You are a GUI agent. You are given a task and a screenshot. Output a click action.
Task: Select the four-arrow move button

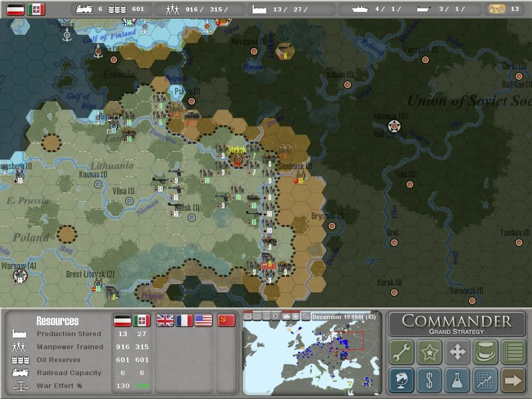tap(457, 352)
